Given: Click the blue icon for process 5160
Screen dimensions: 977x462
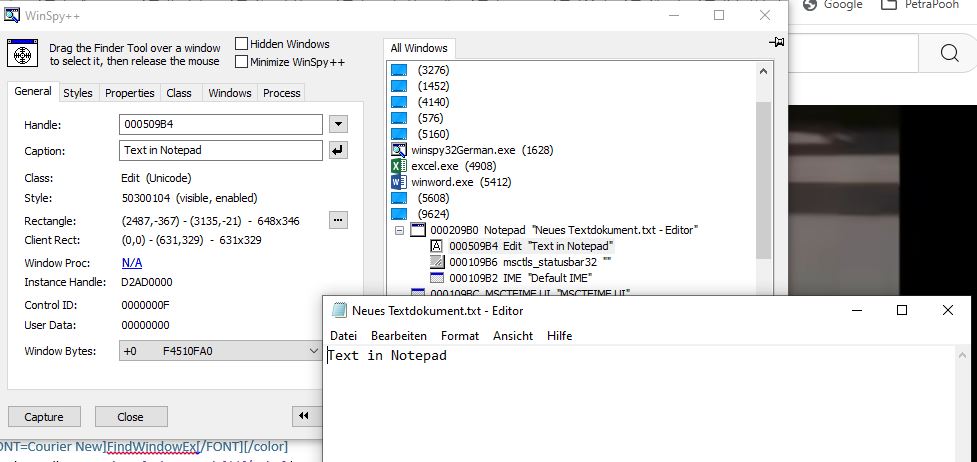Looking at the screenshot, I should pos(399,134).
